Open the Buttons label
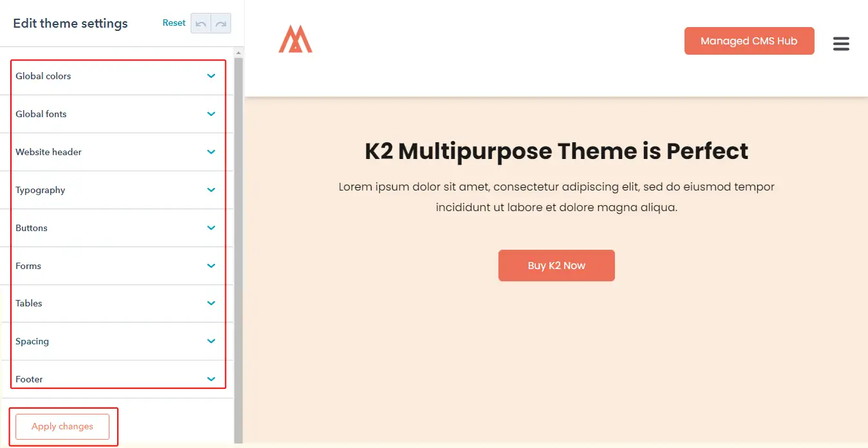This screenshot has height=448, width=868. (x=32, y=228)
